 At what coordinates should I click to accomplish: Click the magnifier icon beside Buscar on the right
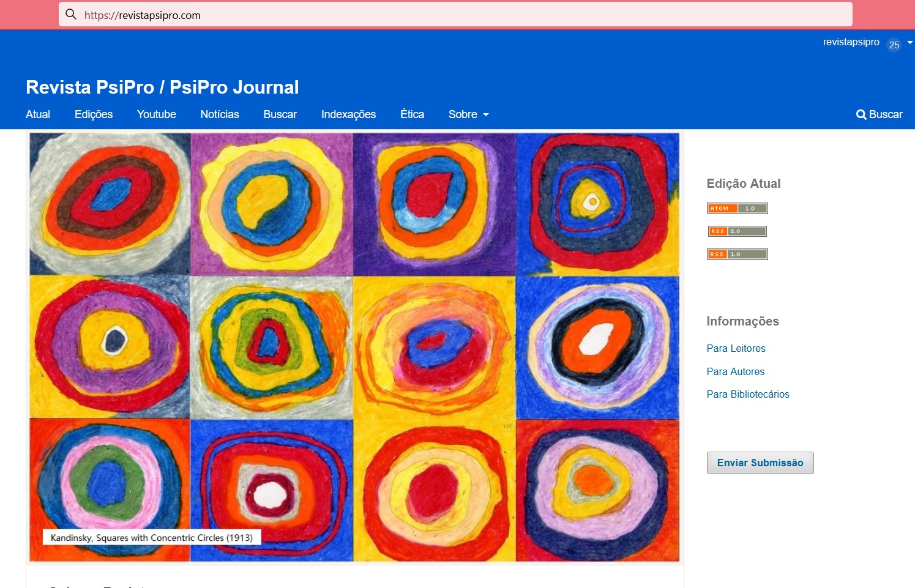pos(861,114)
